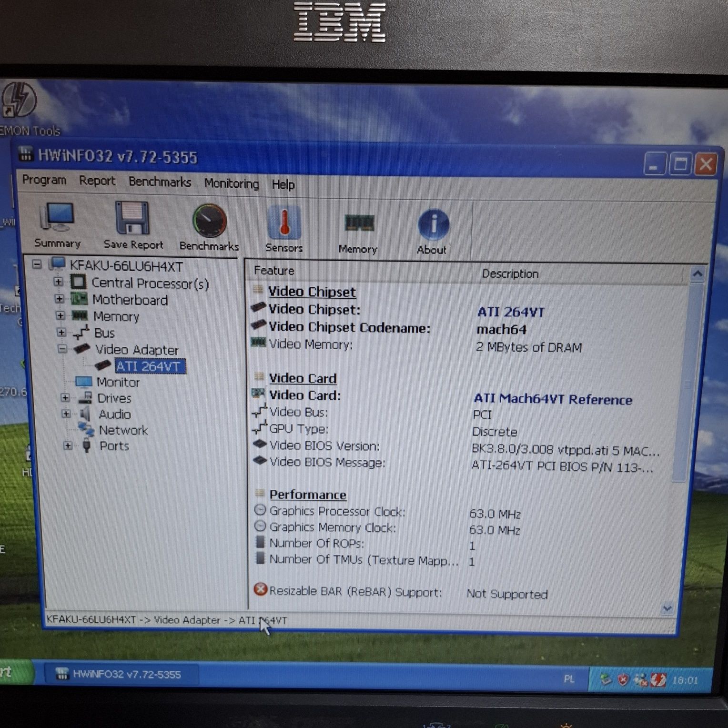Click the HWiNFO32 title bar app icon
Image resolution: width=728 pixels, height=728 pixels.
coord(26,154)
